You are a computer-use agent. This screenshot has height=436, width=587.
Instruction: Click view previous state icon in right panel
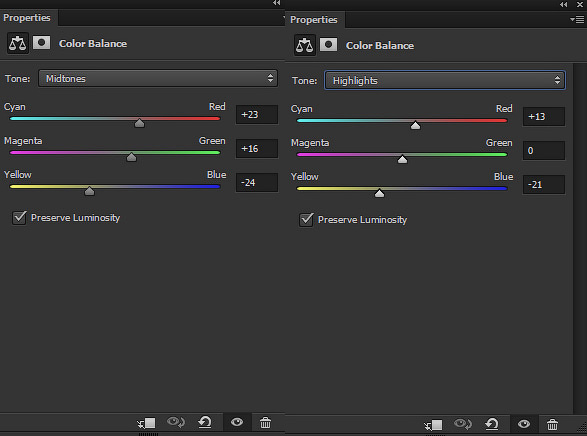462,424
